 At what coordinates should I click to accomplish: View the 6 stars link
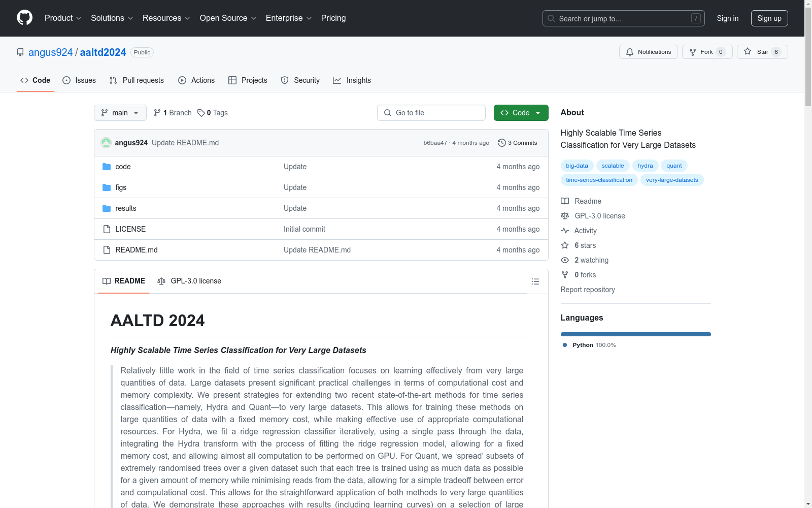(x=579, y=245)
